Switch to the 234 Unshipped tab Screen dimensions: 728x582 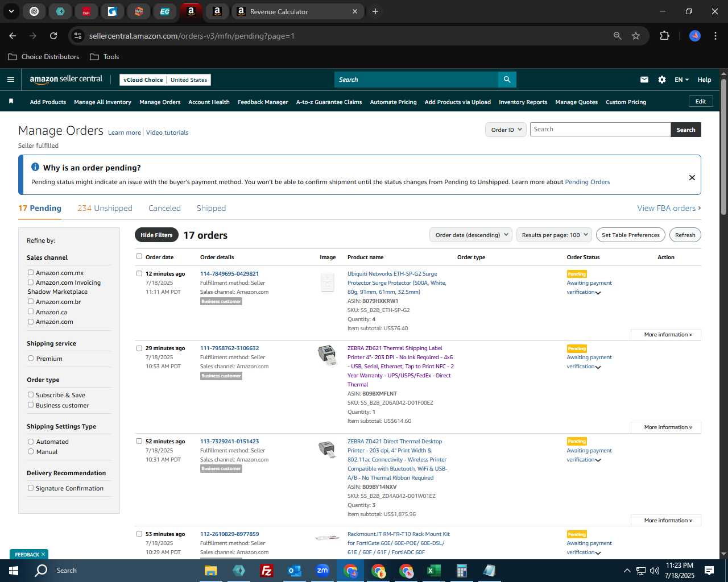[x=105, y=208]
